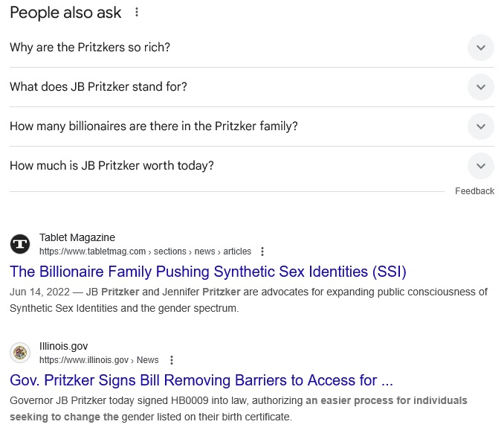
Task: Click the Tablet Magazine site name
Action: [x=77, y=237]
